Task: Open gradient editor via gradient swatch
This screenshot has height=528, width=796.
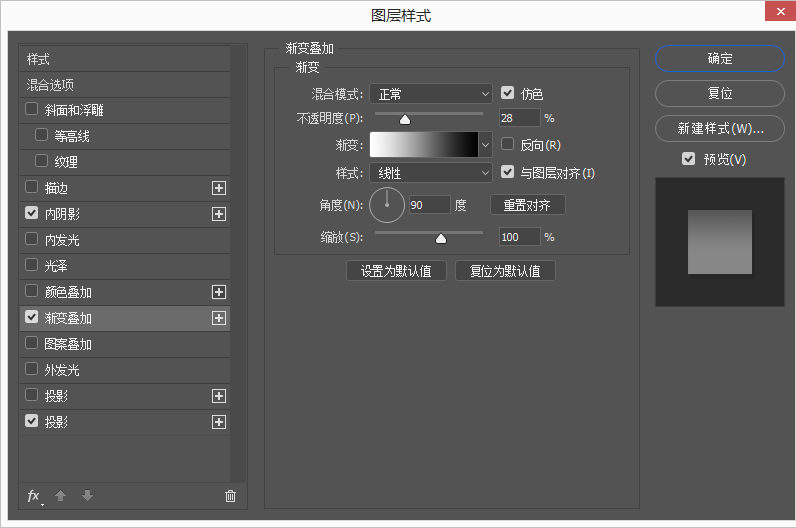Action: (424, 145)
